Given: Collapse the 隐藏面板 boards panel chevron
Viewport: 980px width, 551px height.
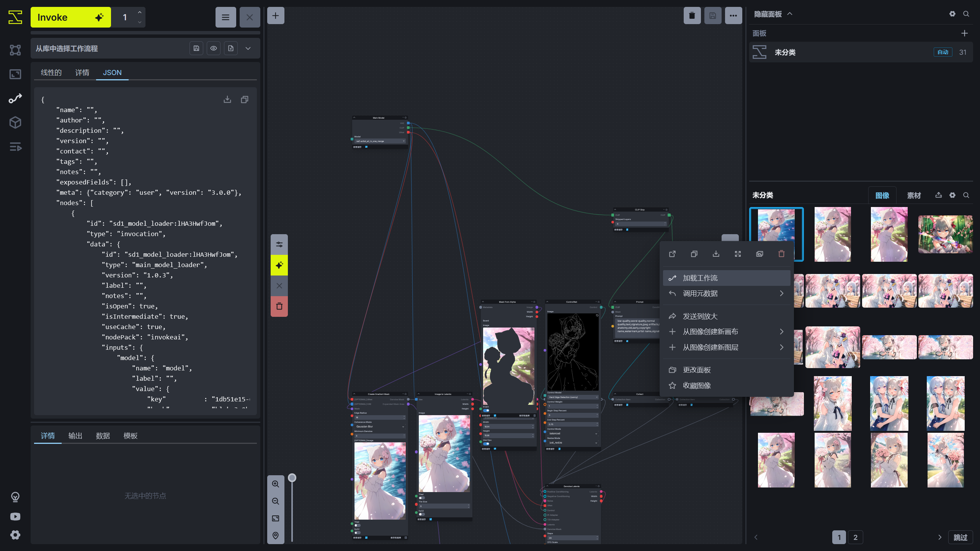Looking at the screenshot, I should tap(790, 14).
